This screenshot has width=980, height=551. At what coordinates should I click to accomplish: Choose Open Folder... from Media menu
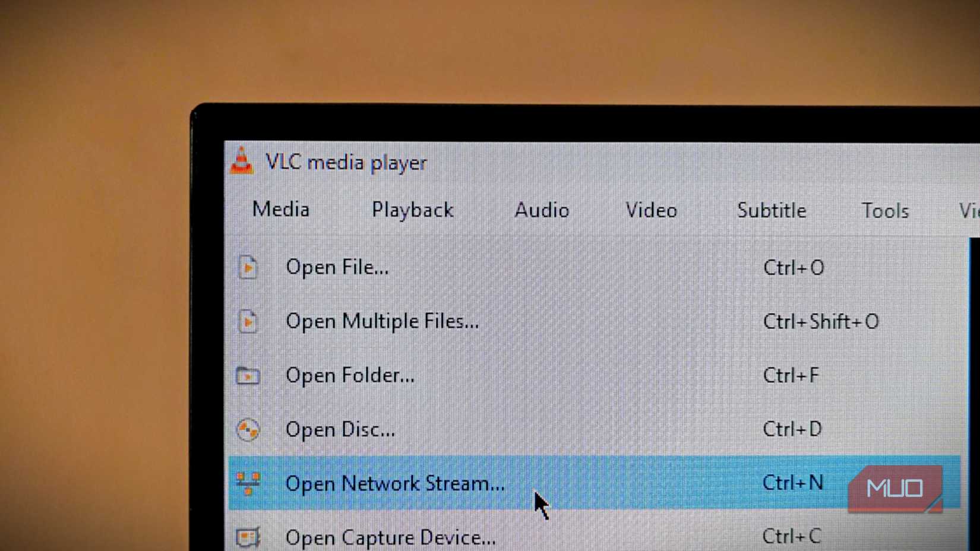point(594,375)
